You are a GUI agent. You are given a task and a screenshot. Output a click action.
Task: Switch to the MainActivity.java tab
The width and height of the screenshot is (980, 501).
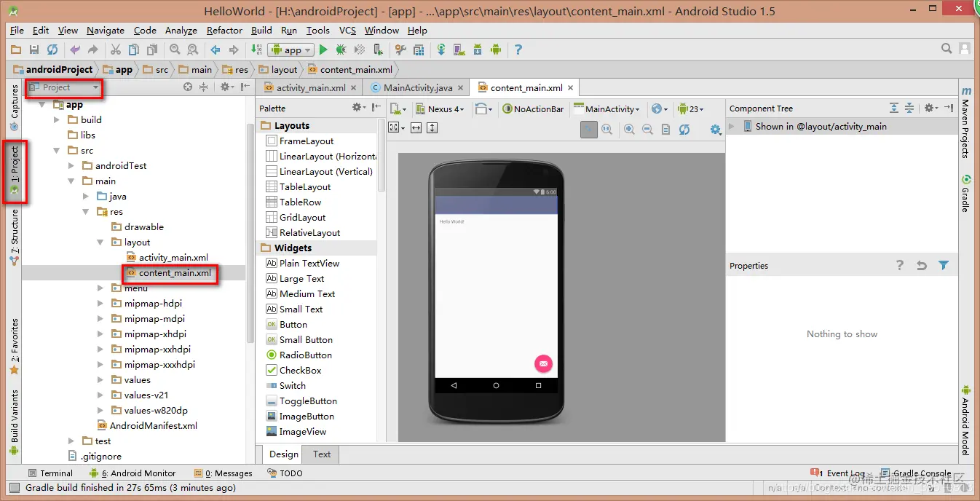tap(418, 88)
